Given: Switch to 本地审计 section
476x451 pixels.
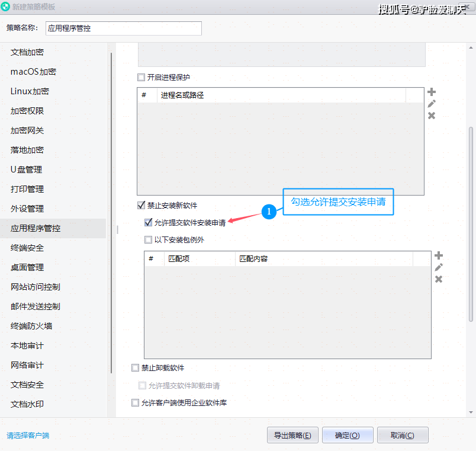Looking at the screenshot, I should [x=53, y=346].
